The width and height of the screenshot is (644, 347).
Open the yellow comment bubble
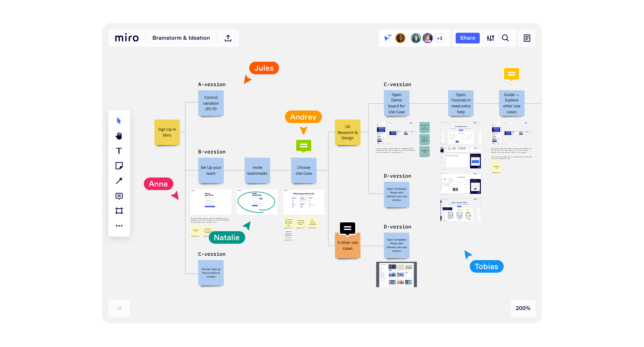[511, 74]
